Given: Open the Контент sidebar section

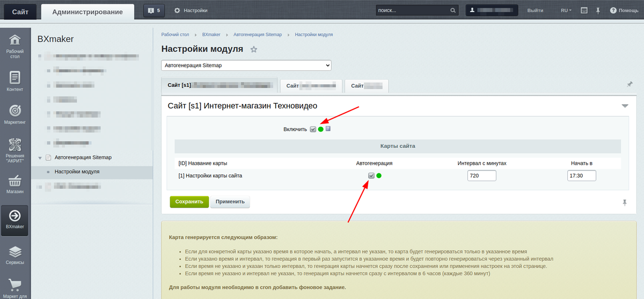Looking at the screenshot, I should click(x=15, y=82).
